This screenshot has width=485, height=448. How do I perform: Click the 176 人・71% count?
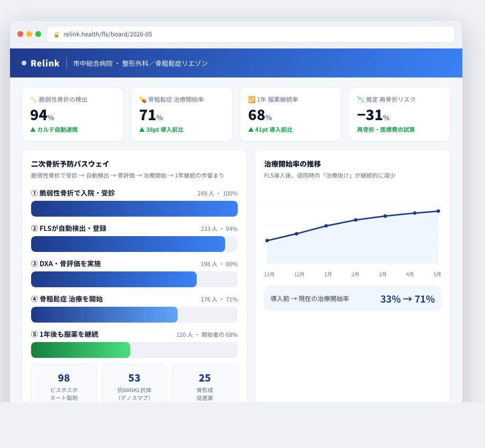219,299
